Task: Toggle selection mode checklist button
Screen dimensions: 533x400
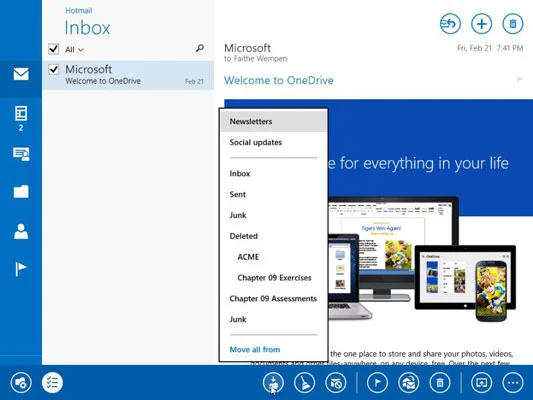Action: 52,383
